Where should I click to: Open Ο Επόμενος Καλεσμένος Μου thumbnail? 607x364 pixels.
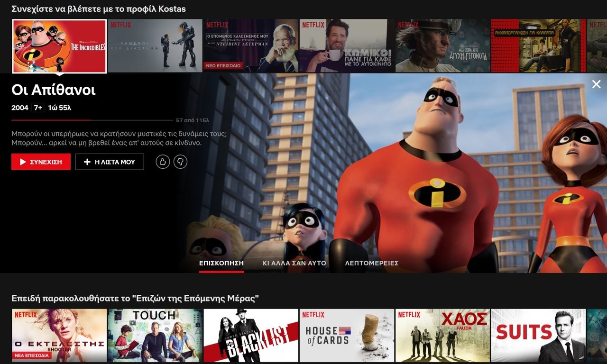[x=251, y=45]
